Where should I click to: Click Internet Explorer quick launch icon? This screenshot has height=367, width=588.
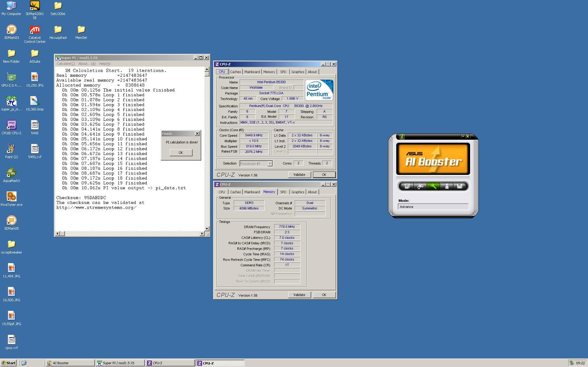[24, 363]
